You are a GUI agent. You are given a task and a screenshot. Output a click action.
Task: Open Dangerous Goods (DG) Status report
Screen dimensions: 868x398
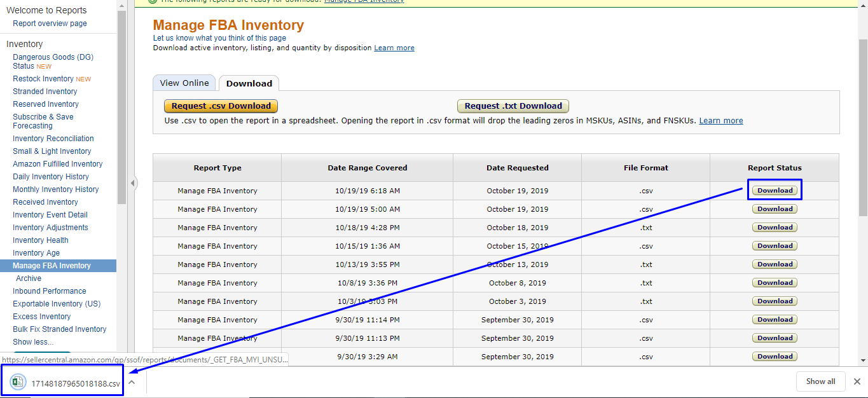pos(53,61)
